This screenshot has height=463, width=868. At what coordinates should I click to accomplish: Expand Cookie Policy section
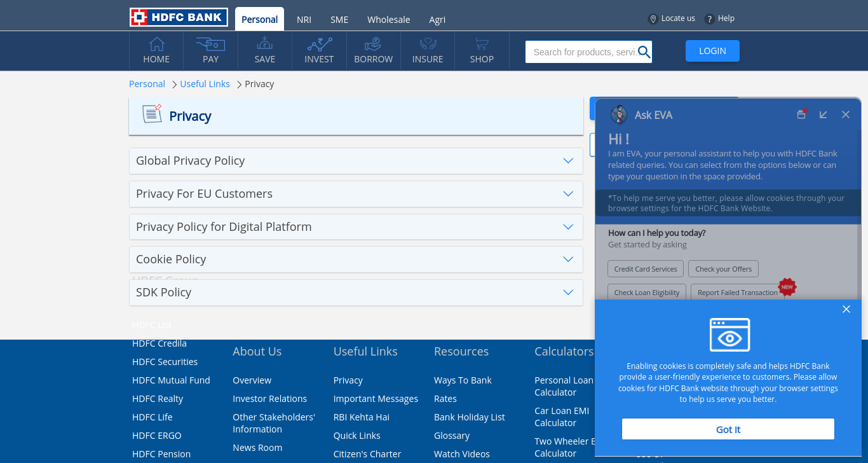pyautogui.click(x=356, y=259)
